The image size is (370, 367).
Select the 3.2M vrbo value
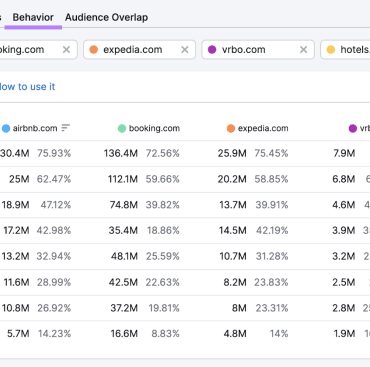tap(343, 256)
